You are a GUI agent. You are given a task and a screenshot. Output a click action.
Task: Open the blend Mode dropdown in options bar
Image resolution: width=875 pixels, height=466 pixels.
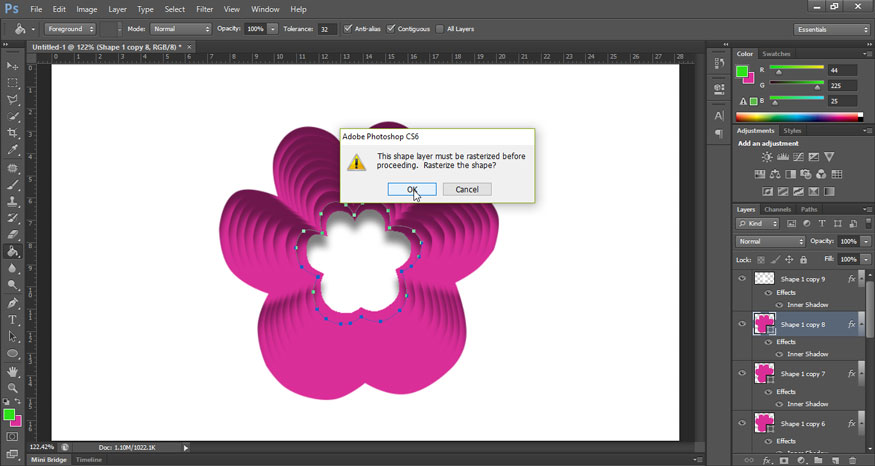(x=181, y=29)
